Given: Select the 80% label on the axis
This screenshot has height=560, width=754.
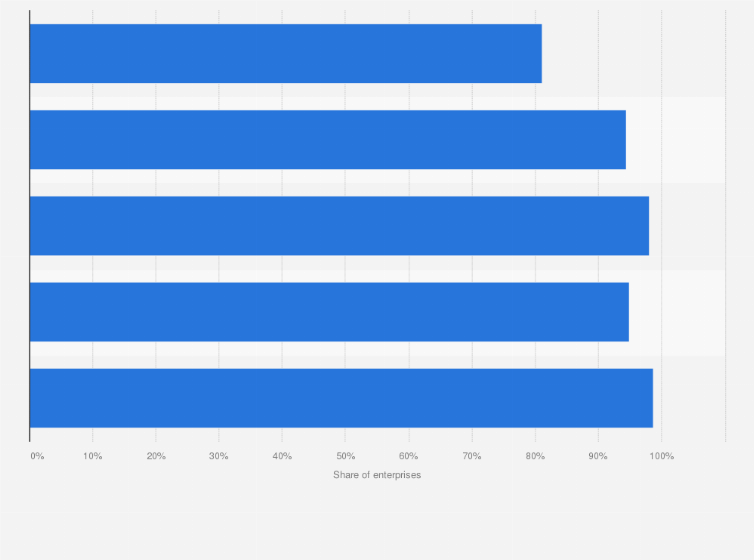Looking at the screenshot, I should click(535, 457).
